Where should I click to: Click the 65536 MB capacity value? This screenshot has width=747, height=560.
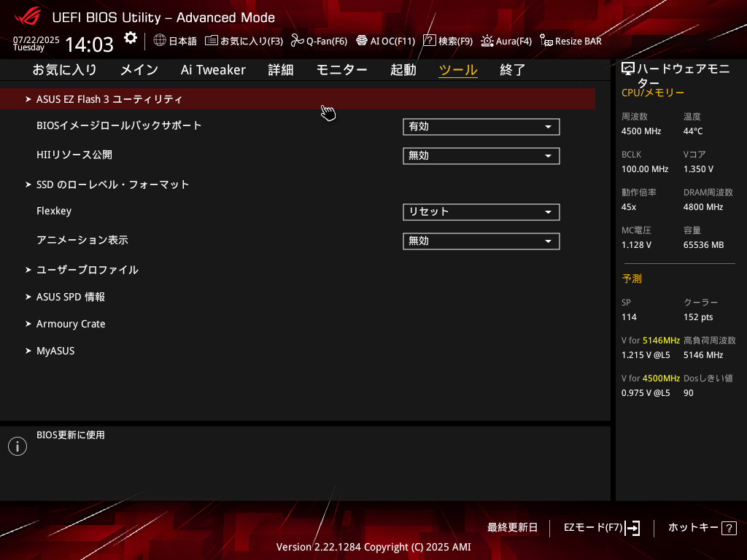pyautogui.click(x=704, y=245)
